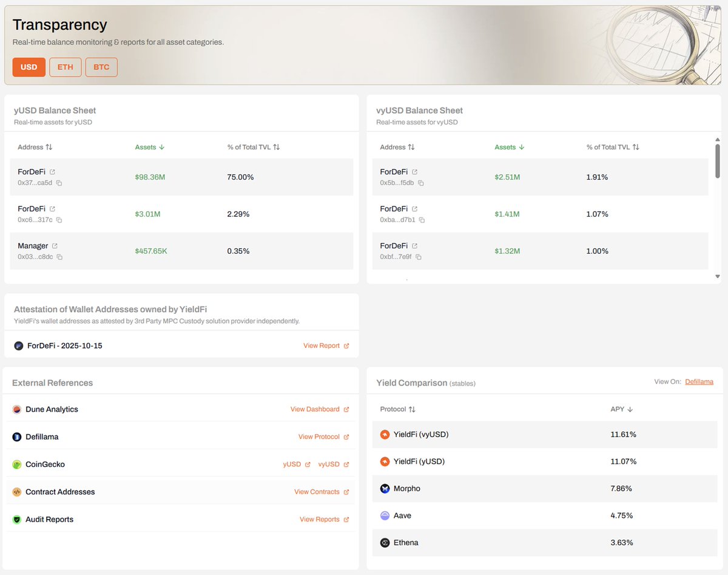728x575 pixels.
Task: Open Dune Analytics View Dashboard link
Action: pos(320,409)
